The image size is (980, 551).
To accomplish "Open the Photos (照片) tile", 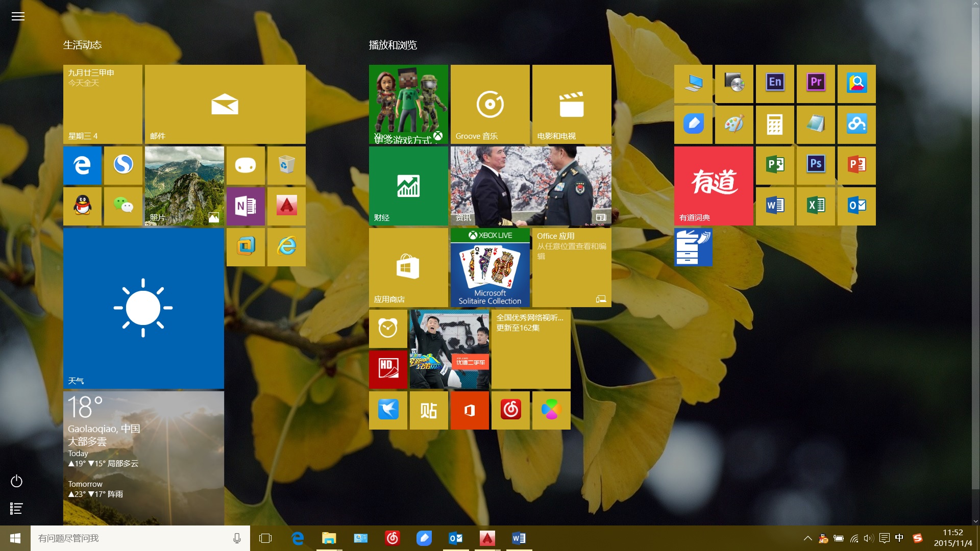I will 184,186.
